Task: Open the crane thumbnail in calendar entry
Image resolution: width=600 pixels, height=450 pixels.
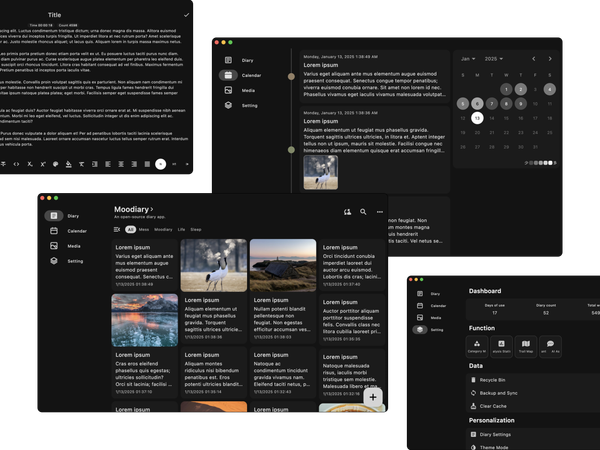Action: click(321, 172)
